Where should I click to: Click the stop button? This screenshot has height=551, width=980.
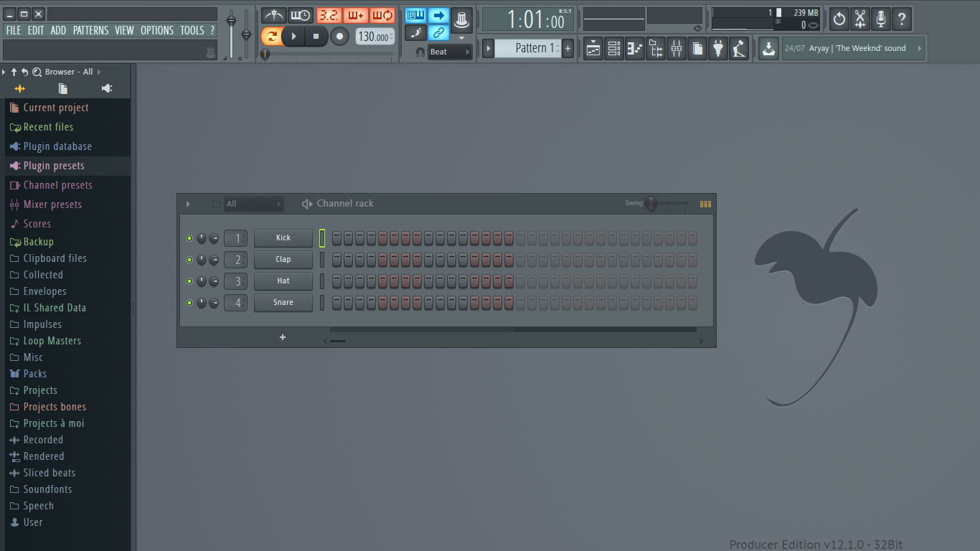coord(316,36)
